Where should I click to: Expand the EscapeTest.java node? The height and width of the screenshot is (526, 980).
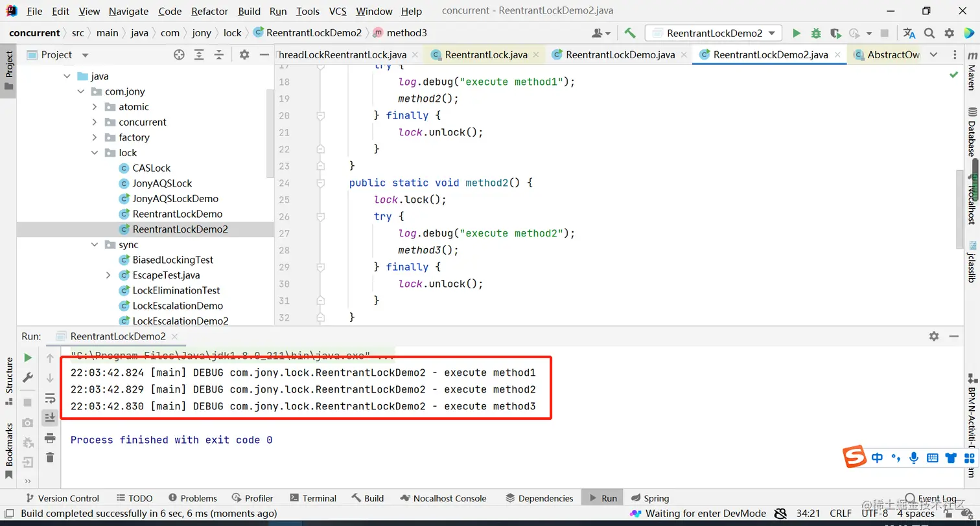pos(108,275)
